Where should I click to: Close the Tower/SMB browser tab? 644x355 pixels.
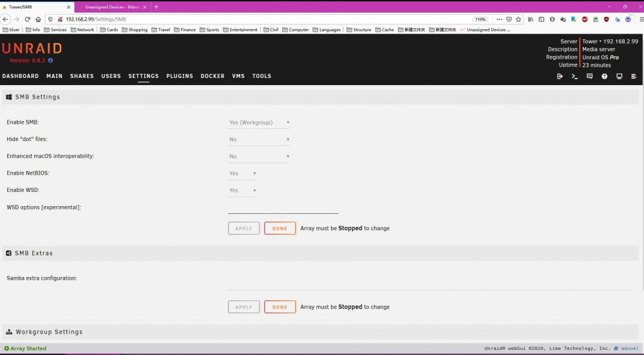tap(69, 7)
